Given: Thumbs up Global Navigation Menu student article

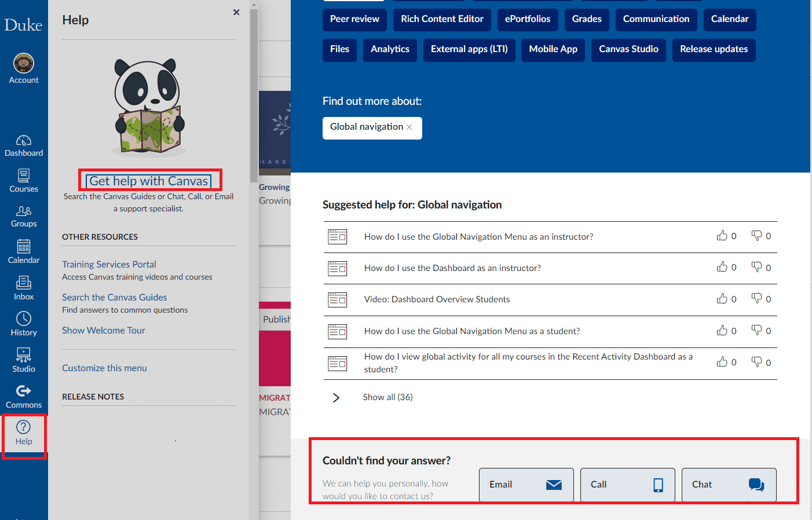Looking at the screenshot, I should (722, 331).
